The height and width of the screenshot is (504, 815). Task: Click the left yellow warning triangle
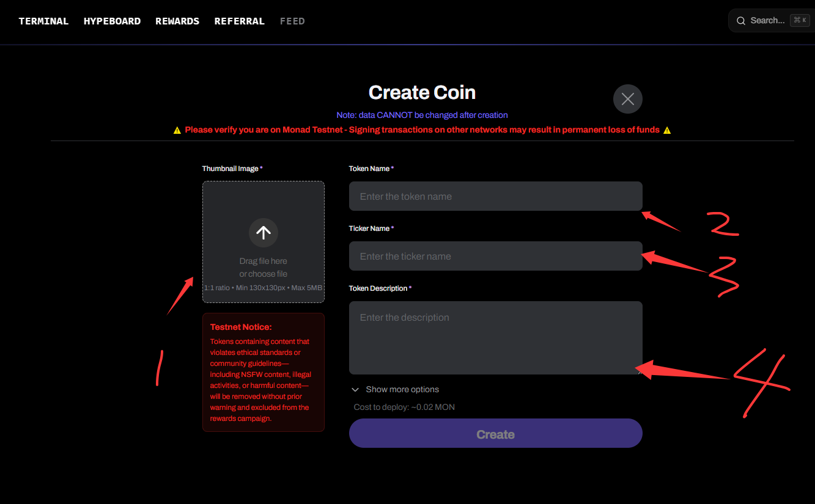tap(177, 130)
